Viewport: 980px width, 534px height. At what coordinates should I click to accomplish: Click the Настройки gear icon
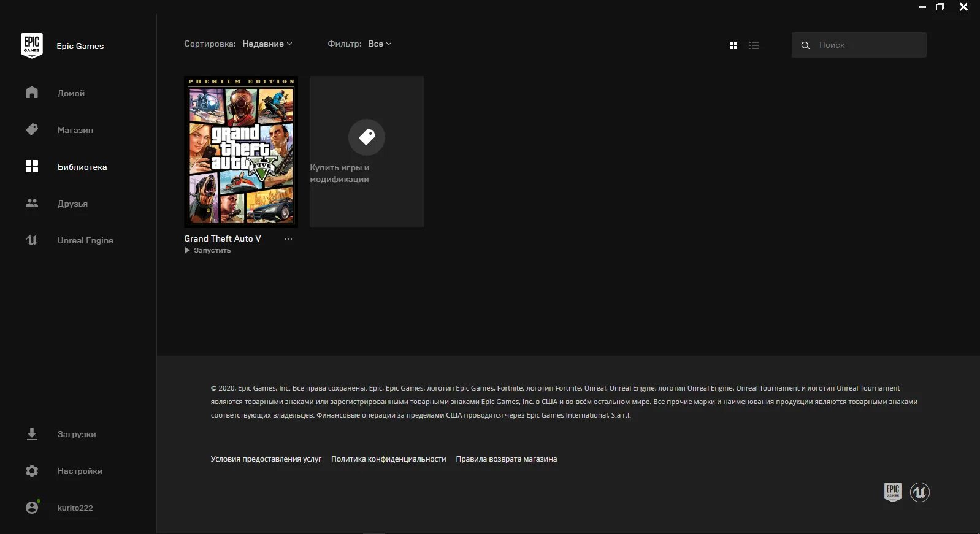[32, 471]
